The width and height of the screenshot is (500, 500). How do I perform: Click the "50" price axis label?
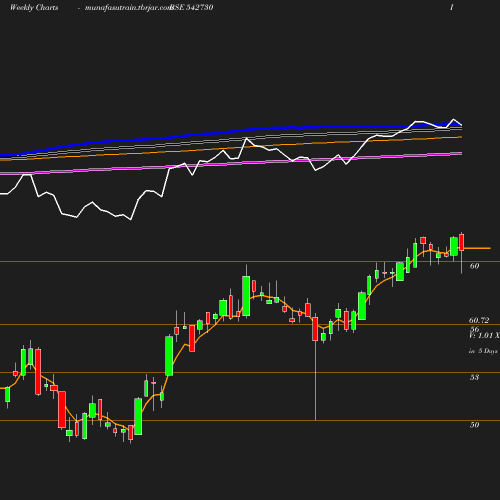coord(474,425)
